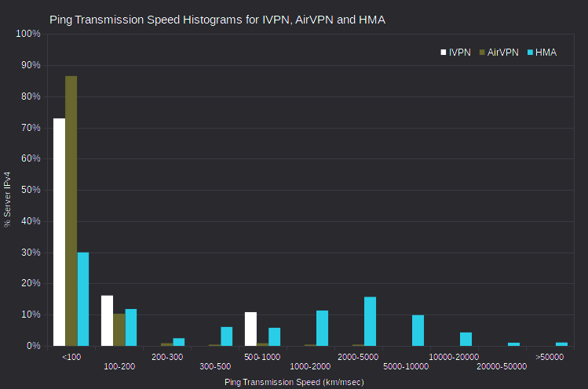Click the tallest AirVPN bar under <100
Image resolution: width=588 pixels, height=389 pixels.
point(71,211)
